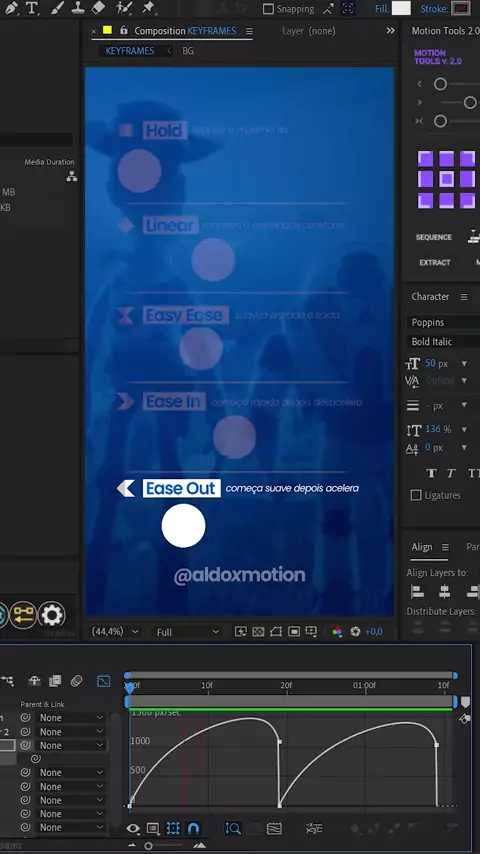Select the Clone Stamp tool

coord(78,8)
